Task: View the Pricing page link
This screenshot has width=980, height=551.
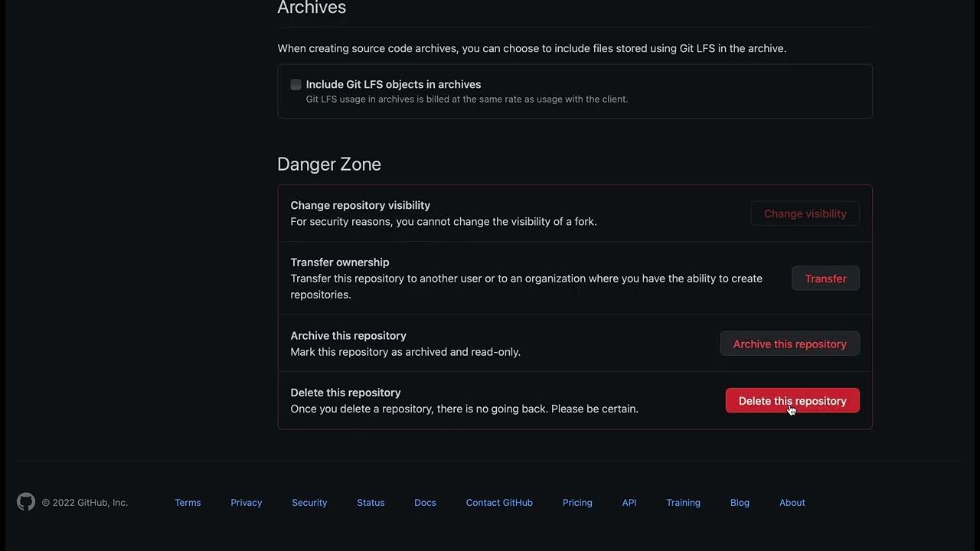Action: [x=577, y=503]
